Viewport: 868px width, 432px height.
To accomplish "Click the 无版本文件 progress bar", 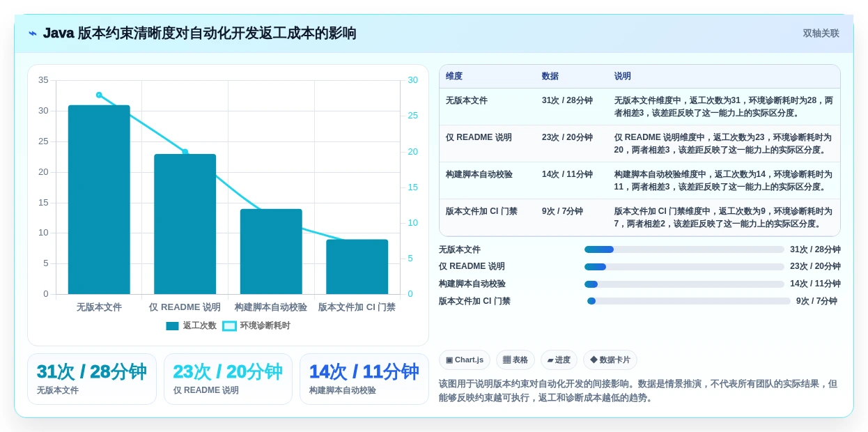I will 684,249.
